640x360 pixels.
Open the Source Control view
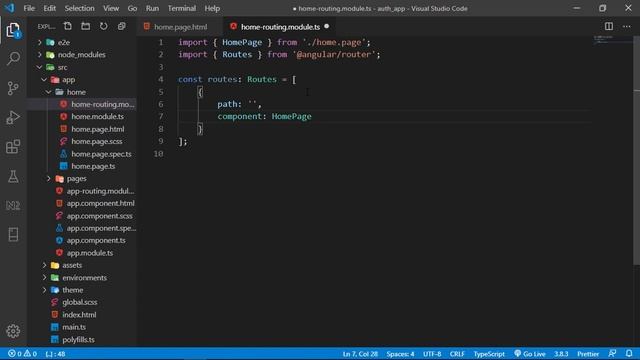click(x=13, y=88)
